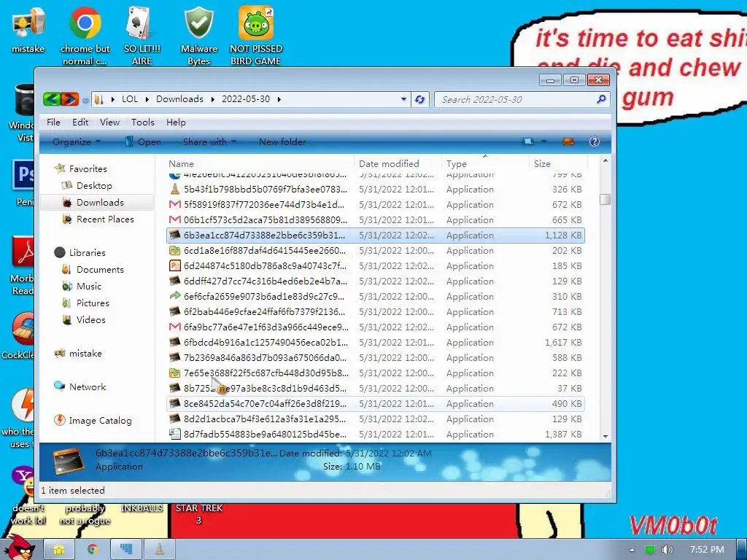Click the scrollbar up arrow

tap(605, 161)
